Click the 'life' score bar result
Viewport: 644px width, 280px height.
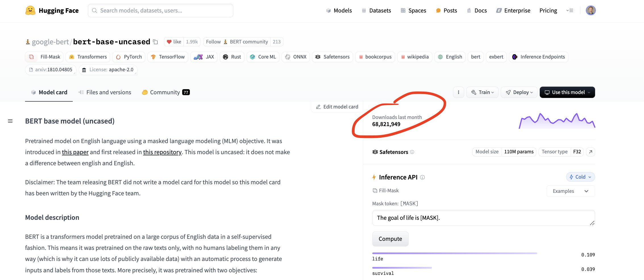click(483, 257)
